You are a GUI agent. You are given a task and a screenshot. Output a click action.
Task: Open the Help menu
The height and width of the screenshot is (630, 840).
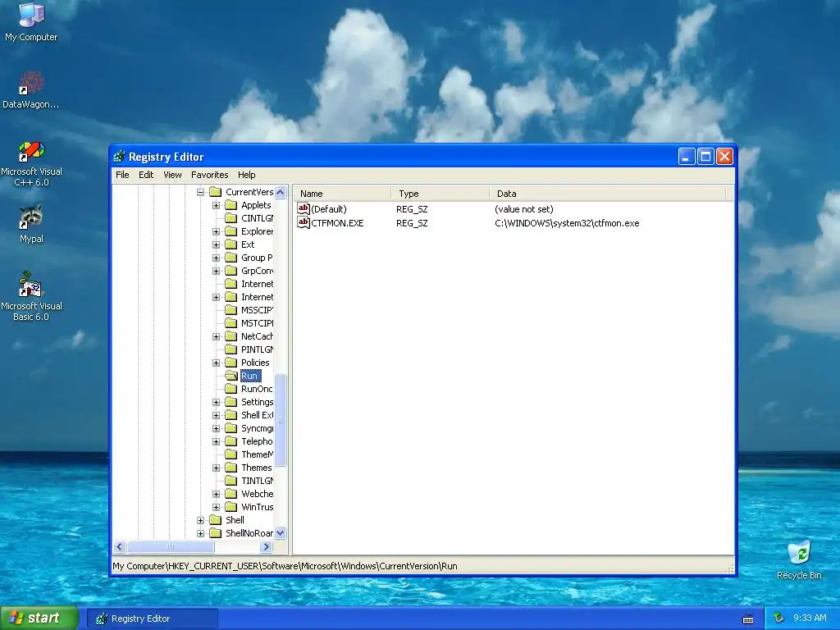(246, 175)
